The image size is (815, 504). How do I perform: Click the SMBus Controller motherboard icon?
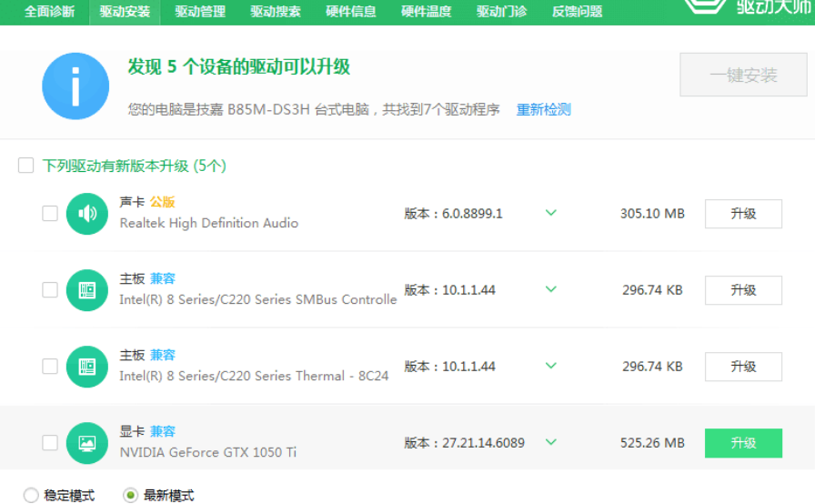[87, 290]
